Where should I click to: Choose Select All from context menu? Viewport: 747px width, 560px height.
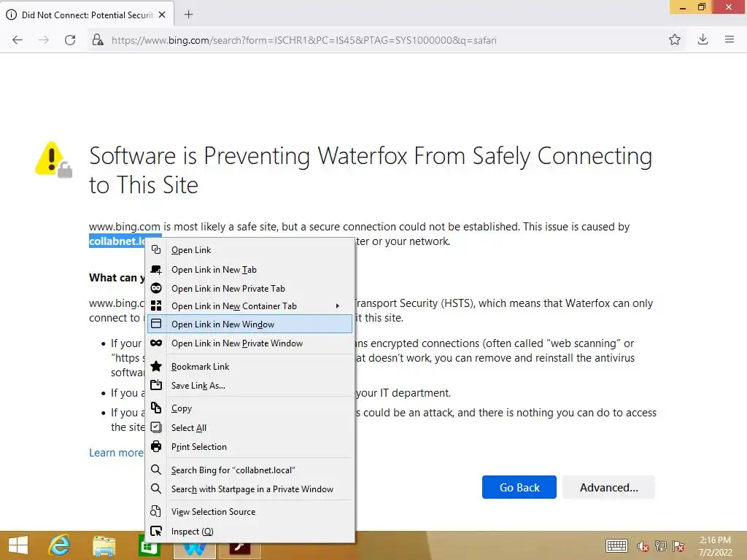coord(250,427)
